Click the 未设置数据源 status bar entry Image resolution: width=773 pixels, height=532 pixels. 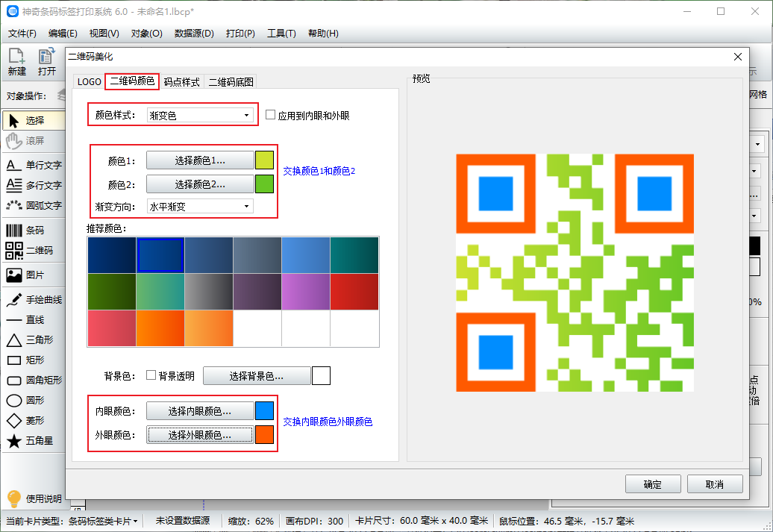click(183, 521)
